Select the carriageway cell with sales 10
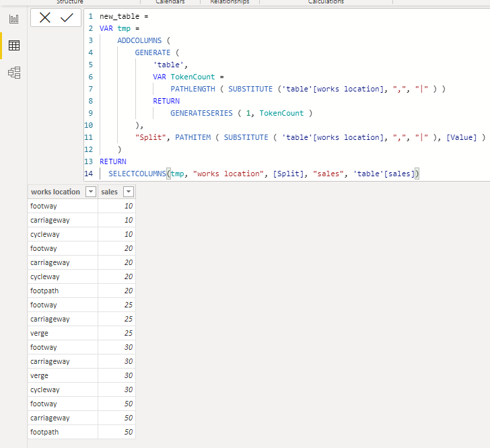Viewport: 490px width, 448px height. tap(63, 220)
